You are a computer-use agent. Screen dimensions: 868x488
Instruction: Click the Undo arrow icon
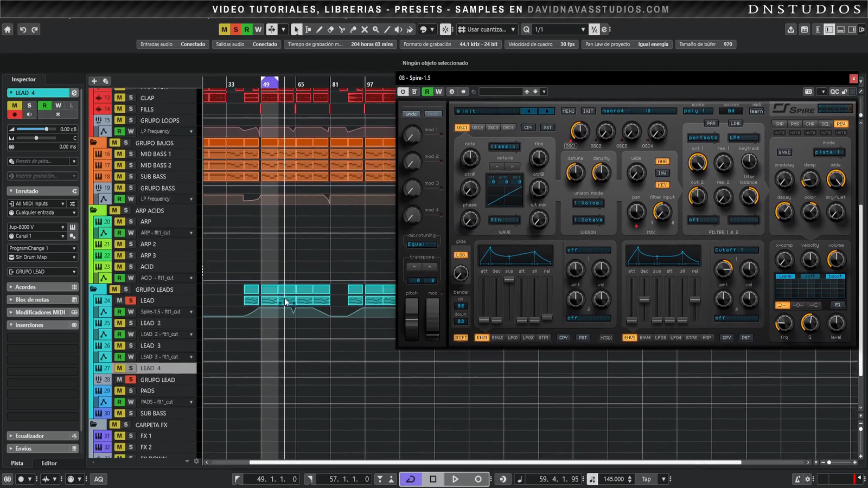[x=23, y=30]
